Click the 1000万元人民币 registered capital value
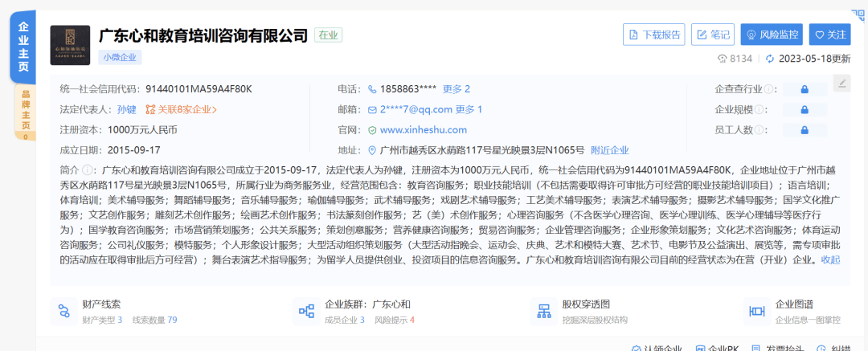The width and height of the screenshot is (868, 351). [x=142, y=130]
